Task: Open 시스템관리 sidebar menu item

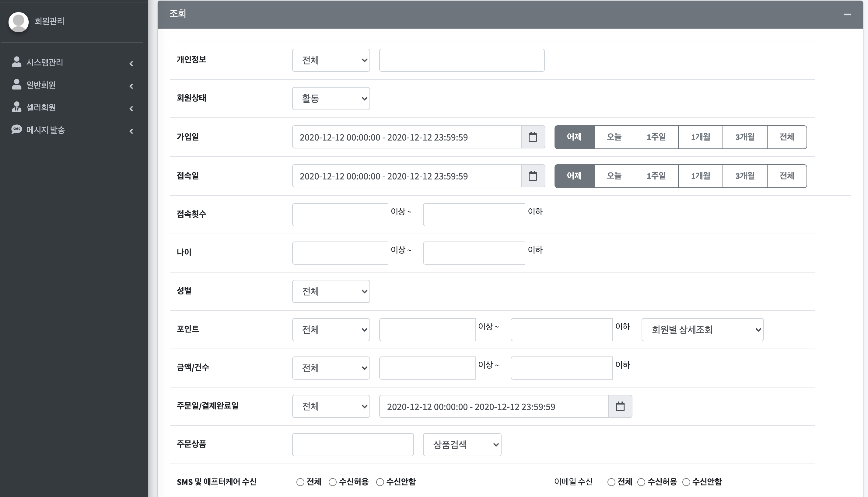Action: [72, 62]
